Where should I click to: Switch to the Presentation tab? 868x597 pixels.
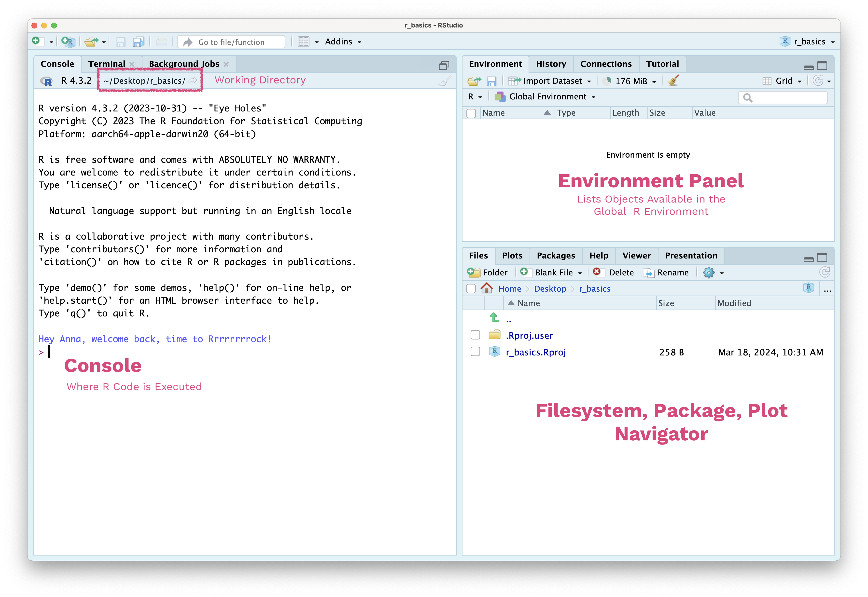pos(691,256)
